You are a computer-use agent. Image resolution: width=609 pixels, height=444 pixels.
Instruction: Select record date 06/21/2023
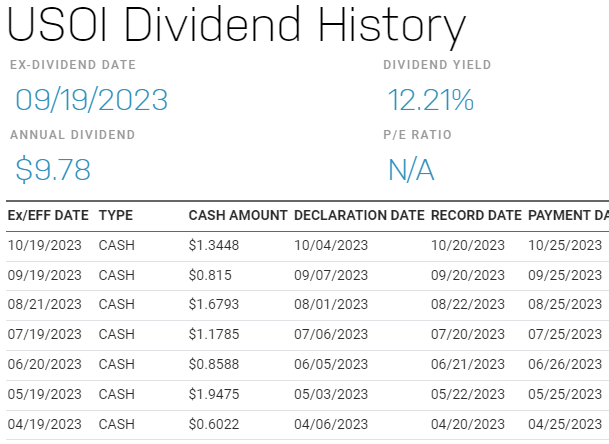(468, 364)
